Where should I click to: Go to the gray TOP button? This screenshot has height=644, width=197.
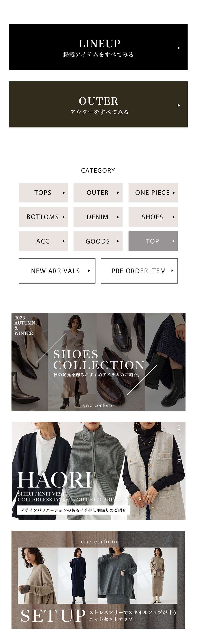pyautogui.click(x=153, y=241)
